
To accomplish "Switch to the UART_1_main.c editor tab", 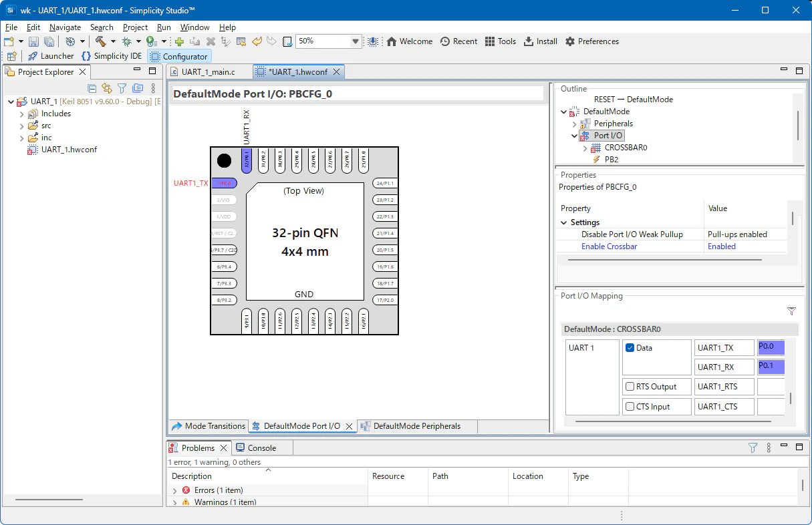I will point(209,71).
